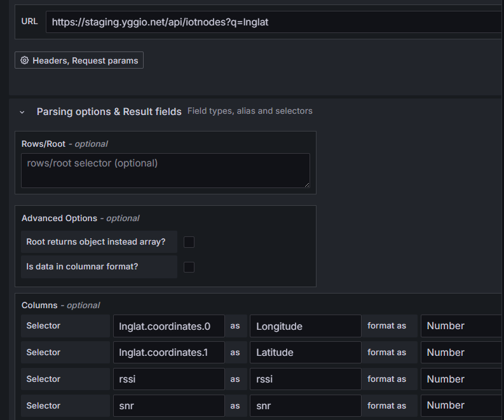
Task: Edit the lnglat.coordinates.1 selector field
Action: pos(168,353)
